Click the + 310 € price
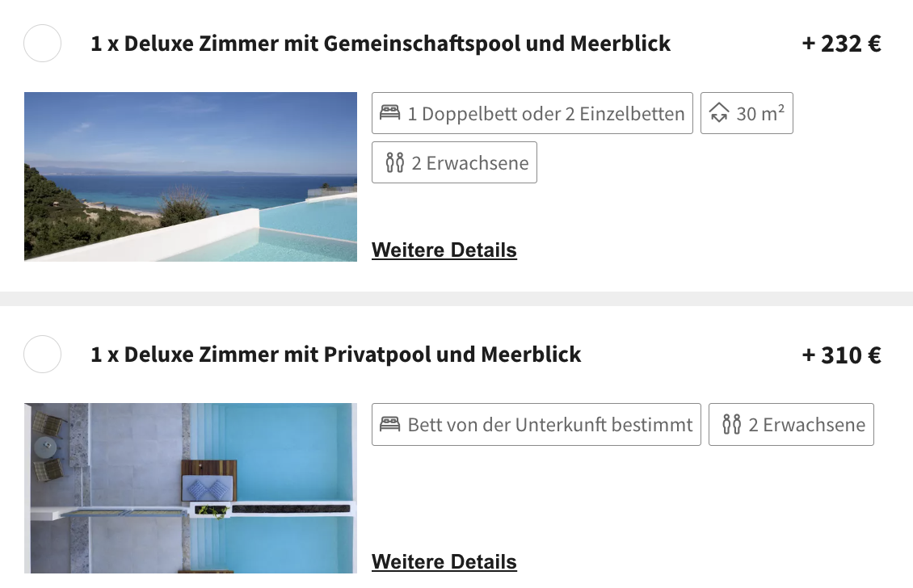The height and width of the screenshot is (588, 913). (x=841, y=355)
